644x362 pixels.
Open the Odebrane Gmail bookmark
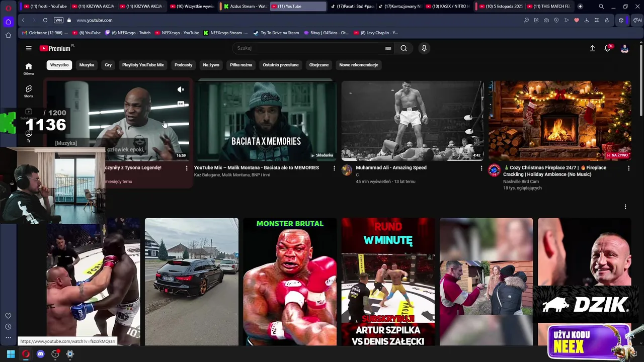point(45,33)
